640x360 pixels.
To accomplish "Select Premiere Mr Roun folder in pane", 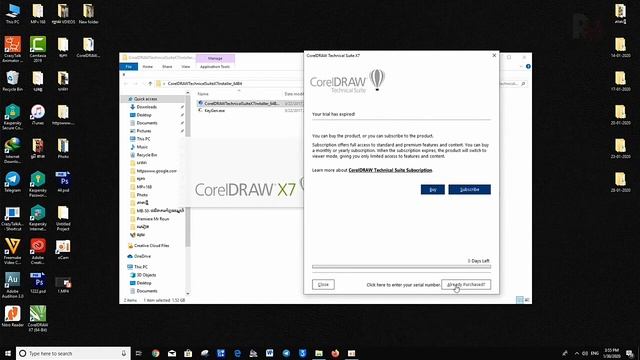I will pyautogui.click(x=153, y=219).
